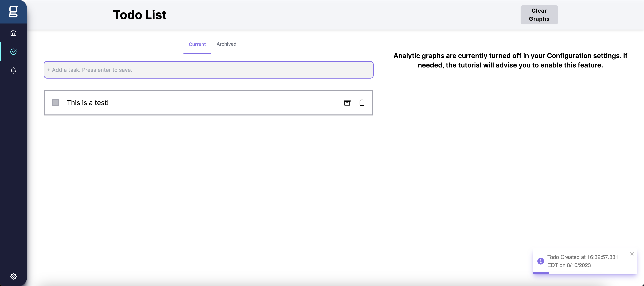
Task: Click the toast notification progress bar
Action: click(x=541, y=273)
